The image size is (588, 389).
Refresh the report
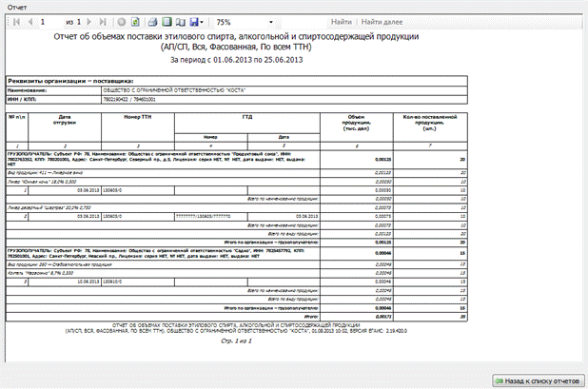[x=135, y=22]
